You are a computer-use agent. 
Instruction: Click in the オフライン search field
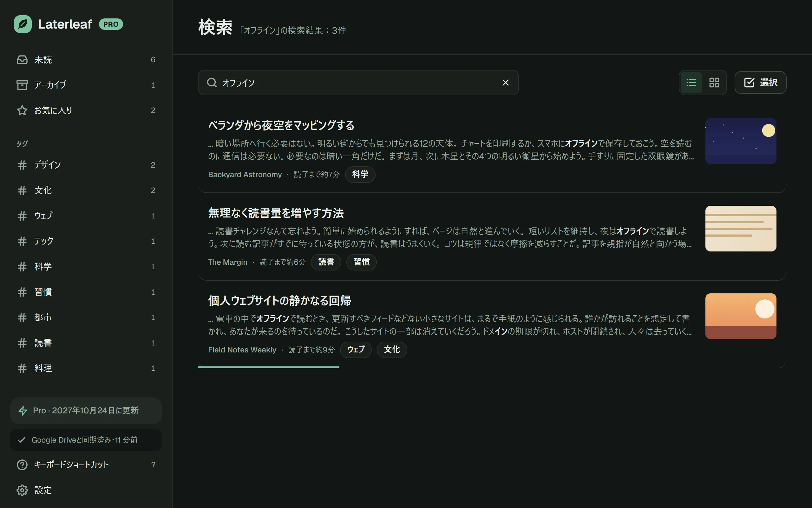tap(358, 83)
